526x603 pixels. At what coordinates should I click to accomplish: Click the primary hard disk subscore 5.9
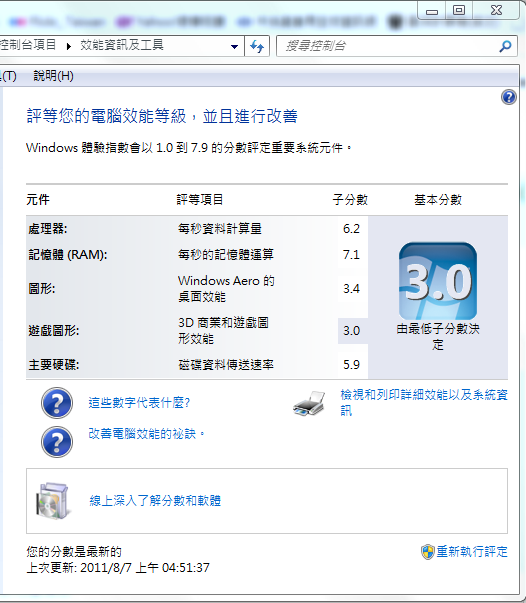coord(351,365)
